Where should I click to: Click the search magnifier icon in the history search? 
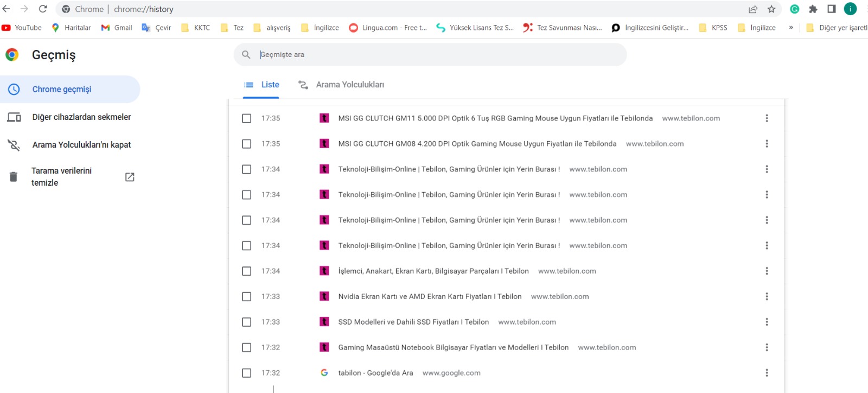pyautogui.click(x=246, y=55)
